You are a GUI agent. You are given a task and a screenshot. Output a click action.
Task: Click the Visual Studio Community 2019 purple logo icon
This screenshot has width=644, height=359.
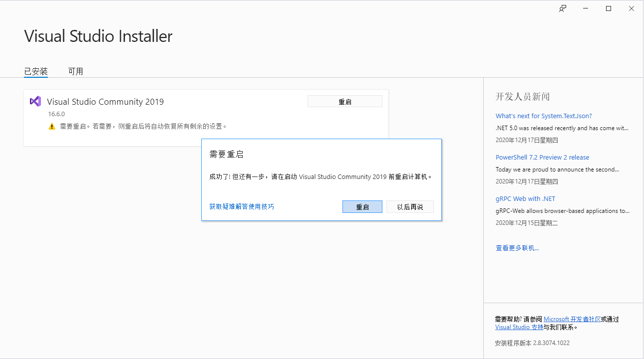[x=35, y=101]
